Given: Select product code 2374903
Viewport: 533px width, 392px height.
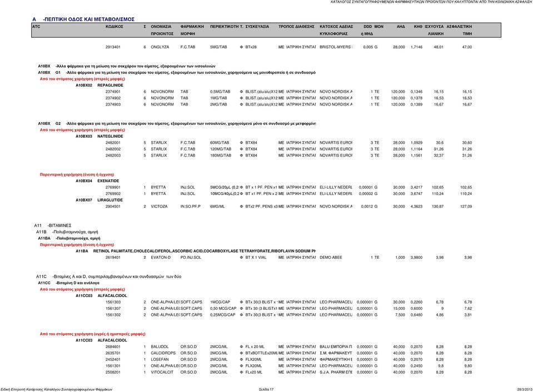Looking at the screenshot, I should pos(113,104).
